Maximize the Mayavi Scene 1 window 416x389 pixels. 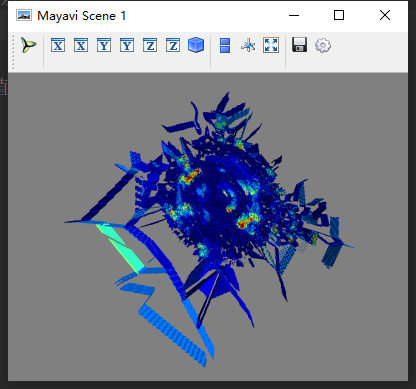coord(339,15)
